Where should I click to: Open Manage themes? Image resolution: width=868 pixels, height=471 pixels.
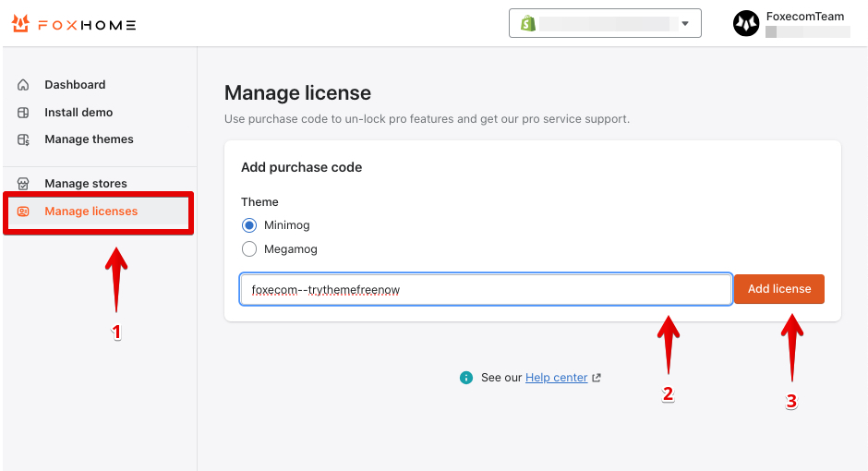click(90, 139)
